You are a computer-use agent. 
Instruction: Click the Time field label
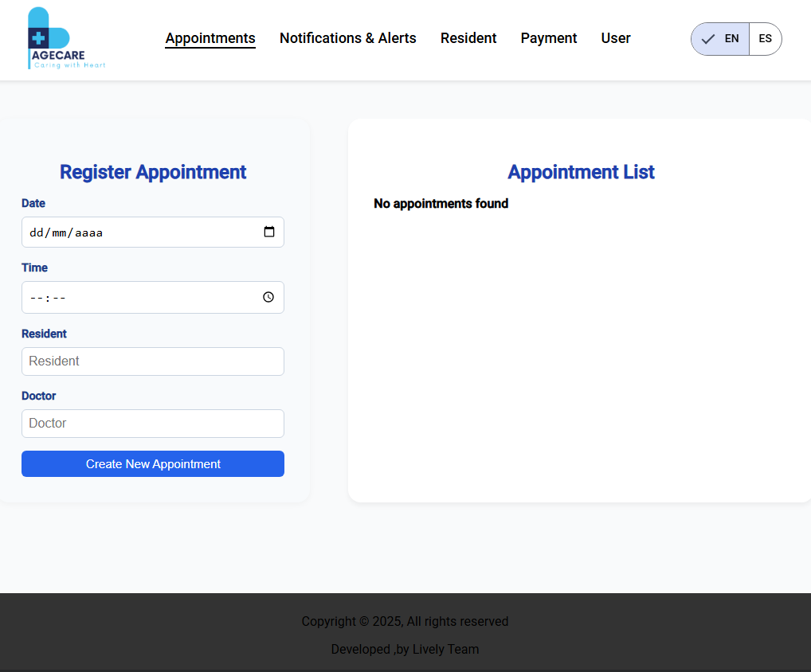tap(34, 268)
